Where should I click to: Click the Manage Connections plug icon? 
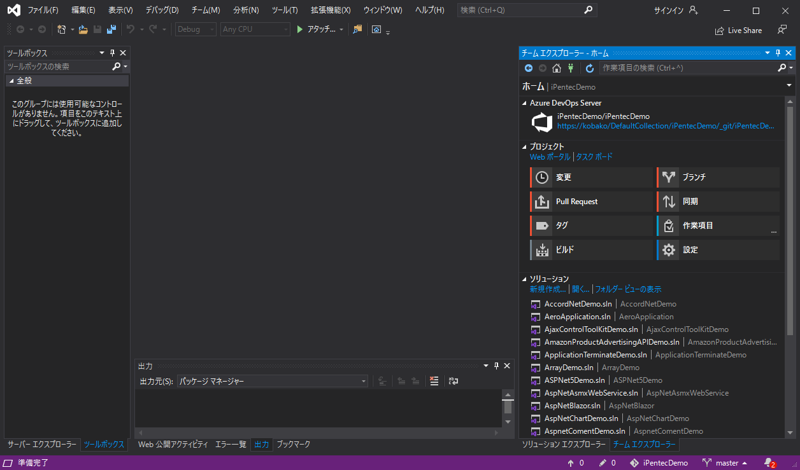571,68
